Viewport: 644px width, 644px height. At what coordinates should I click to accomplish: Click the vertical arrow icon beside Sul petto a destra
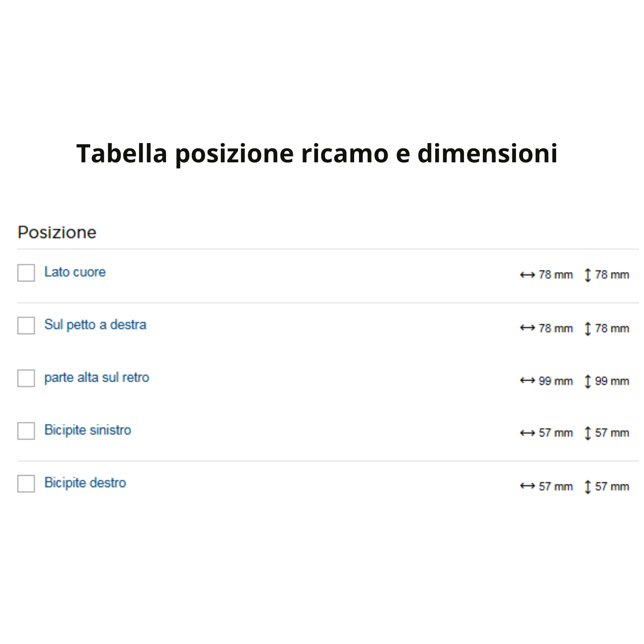(x=588, y=328)
